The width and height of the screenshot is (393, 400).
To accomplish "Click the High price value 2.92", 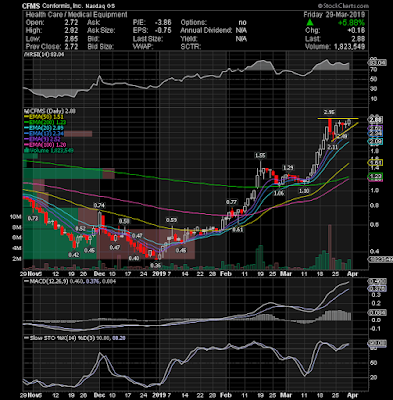I will 71,31.
